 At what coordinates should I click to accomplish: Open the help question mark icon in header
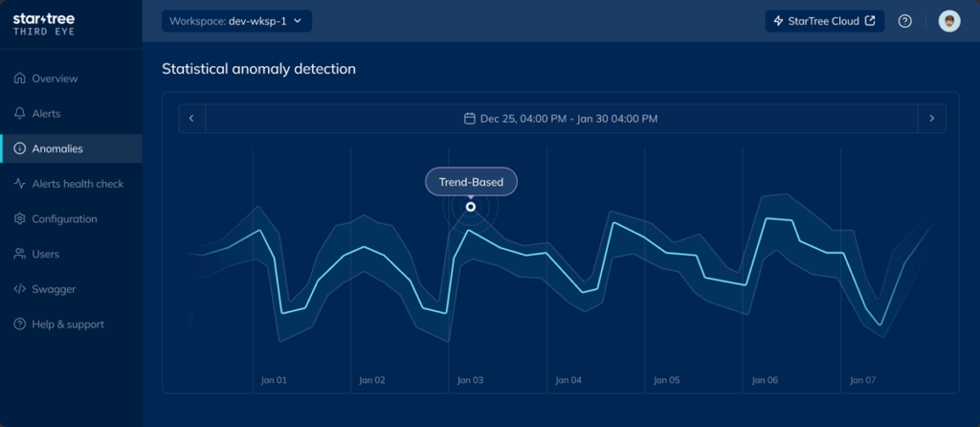[904, 21]
